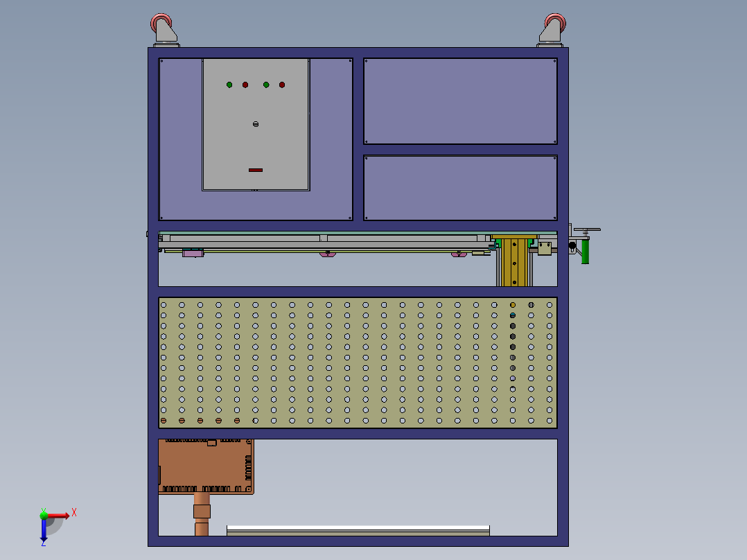Select the olive perforated mounting plate

click(x=358, y=362)
